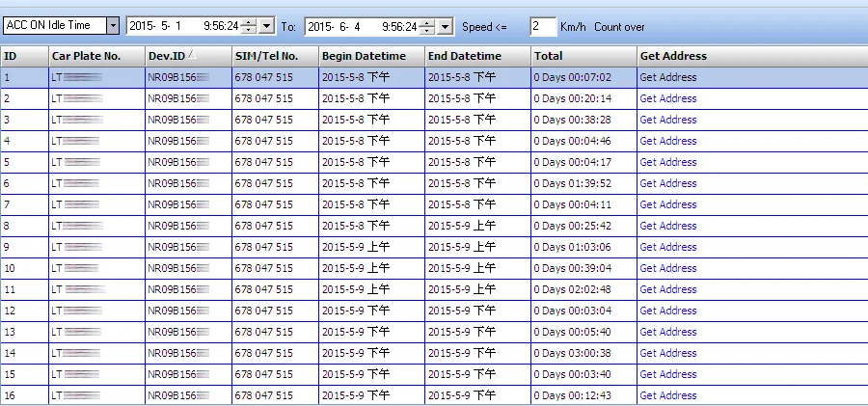The height and width of the screenshot is (406, 868).
Task: Select total 0 Days 00:38:28 cell
Action: 583,120
